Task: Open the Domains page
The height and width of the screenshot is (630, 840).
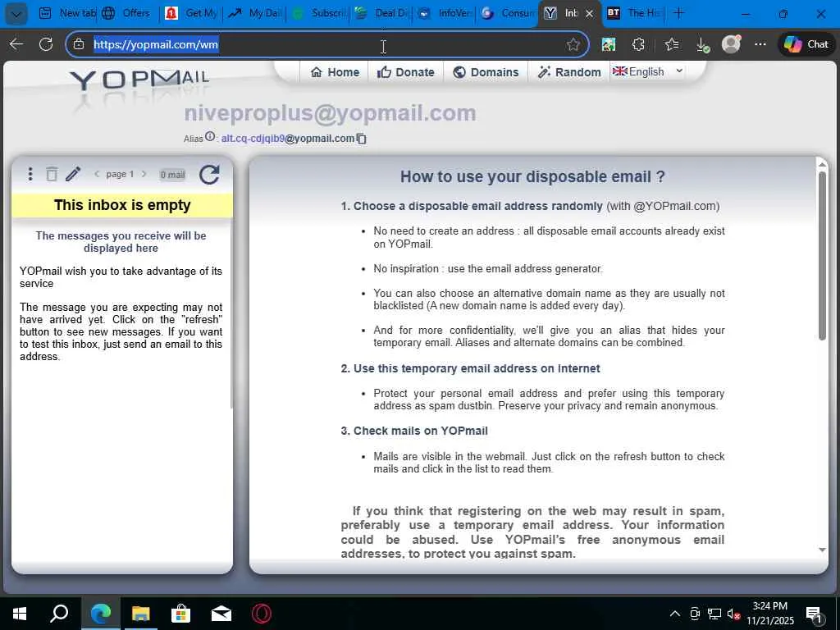Action: pyautogui.click(x=486, y=72)
